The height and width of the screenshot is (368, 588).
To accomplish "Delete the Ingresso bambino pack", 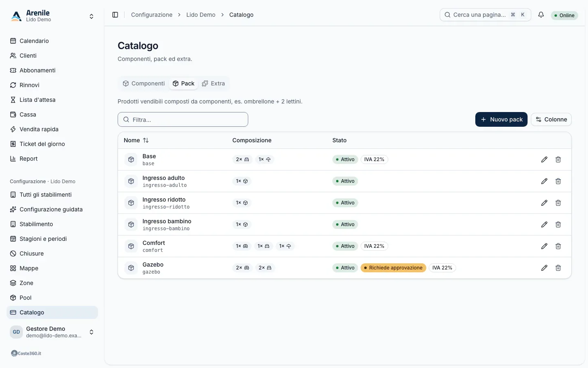I will coord(558,224).
